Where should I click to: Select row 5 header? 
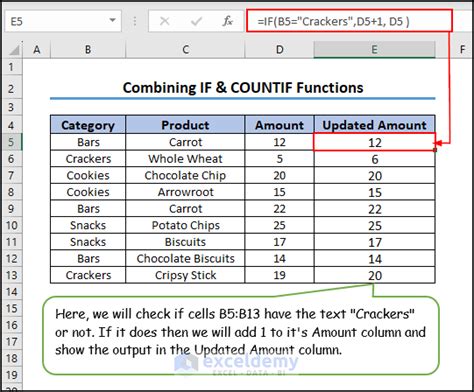(11, 142)
